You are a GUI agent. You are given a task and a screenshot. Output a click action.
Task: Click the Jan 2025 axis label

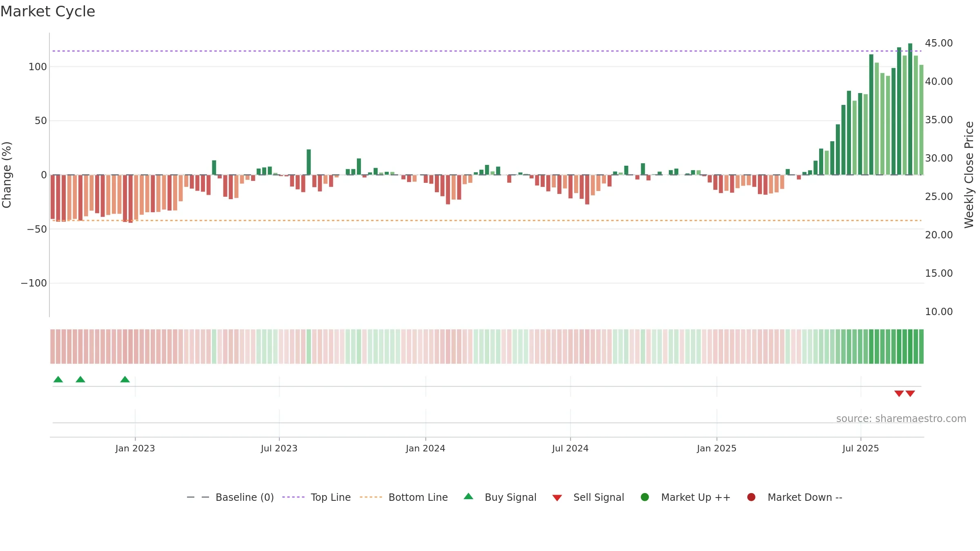pyautogui.click(x=717, y=448)
